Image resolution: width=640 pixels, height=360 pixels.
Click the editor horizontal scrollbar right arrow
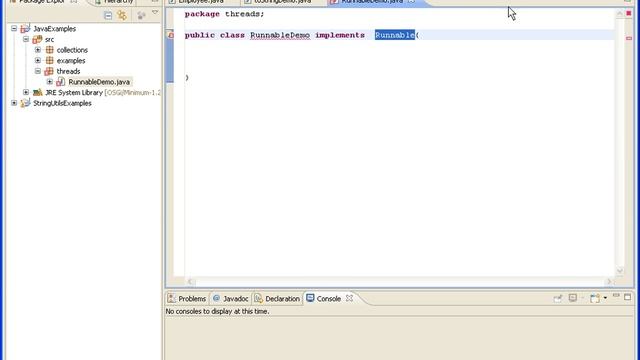point(609,281)
